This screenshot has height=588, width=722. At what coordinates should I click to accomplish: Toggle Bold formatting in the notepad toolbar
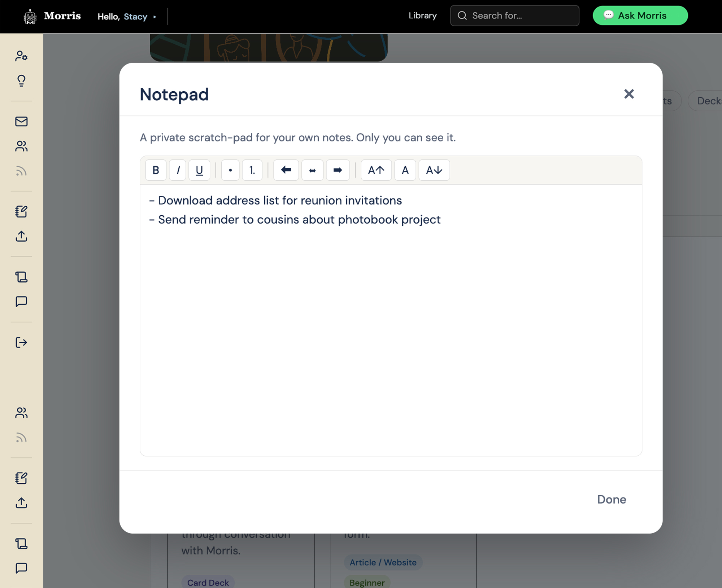[156, 170]
